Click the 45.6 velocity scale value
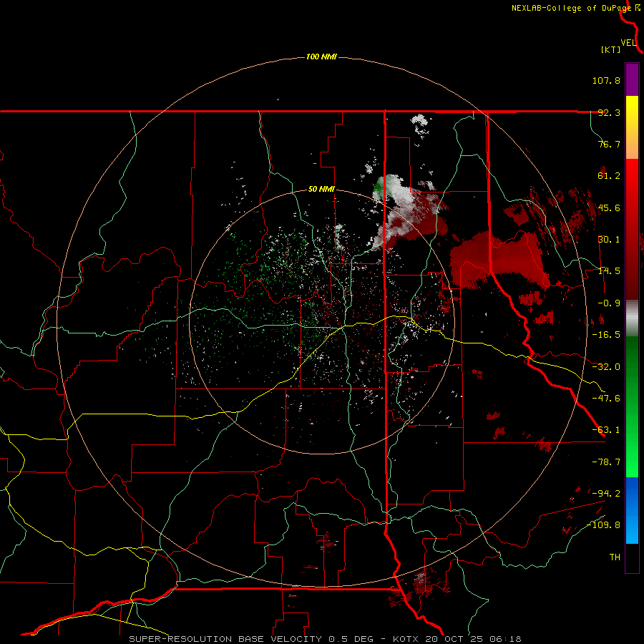This screenshot has height=644, width=644. (609, 208)
